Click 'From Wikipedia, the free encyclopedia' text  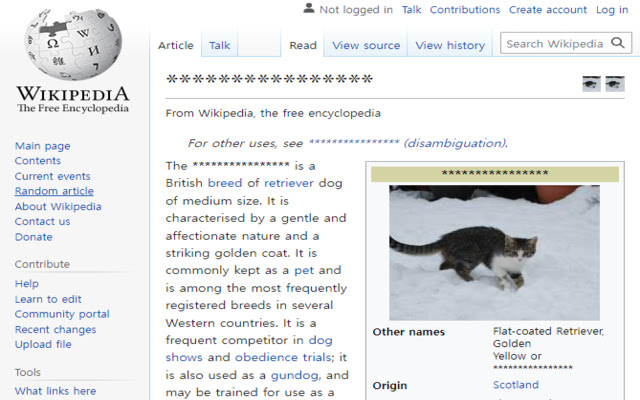[x=273, y=113]
